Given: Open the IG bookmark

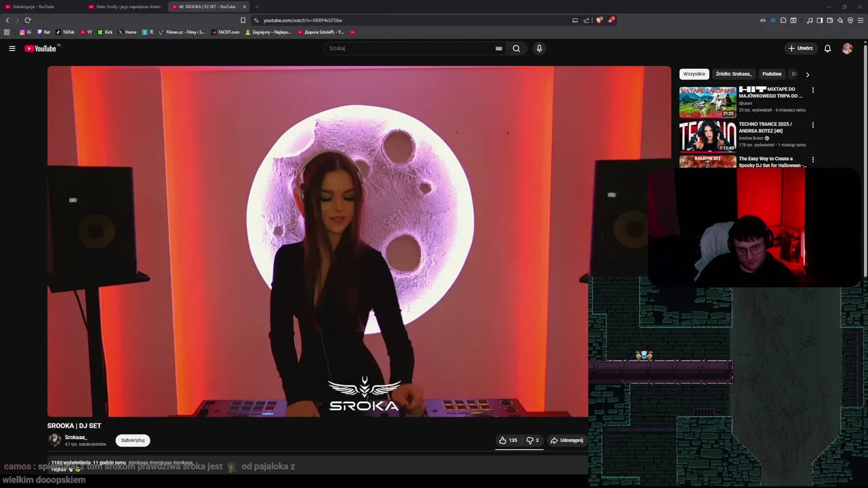Looking at the screenshot, I should point(25,32).
